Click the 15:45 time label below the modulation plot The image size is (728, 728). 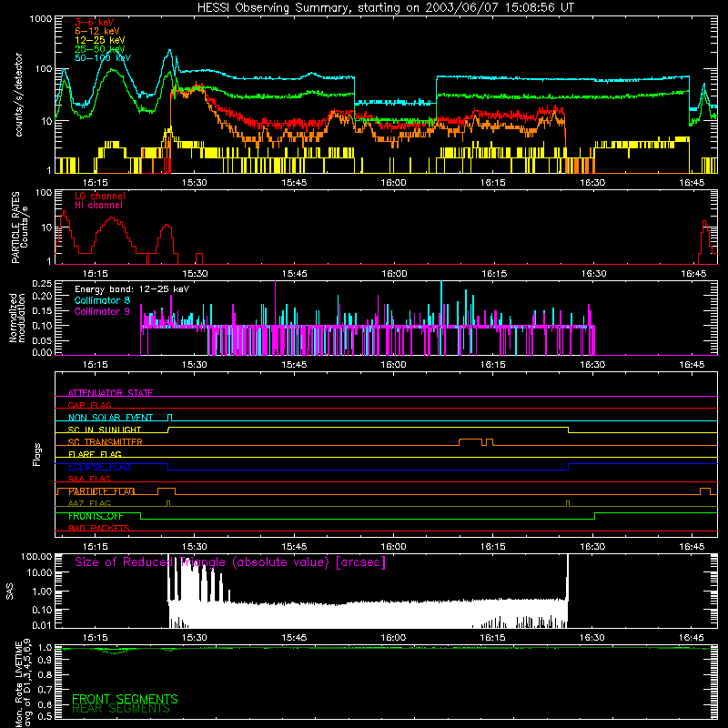point(294,365)
